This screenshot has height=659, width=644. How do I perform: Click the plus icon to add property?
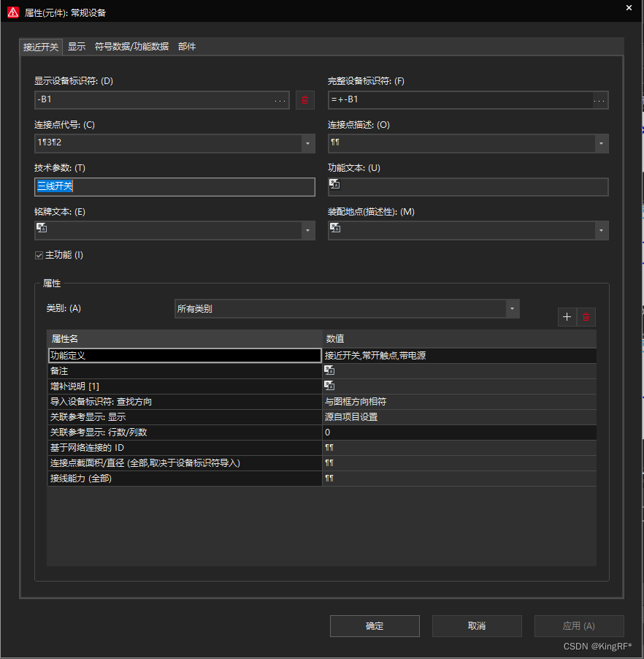(x=567, y=317)
